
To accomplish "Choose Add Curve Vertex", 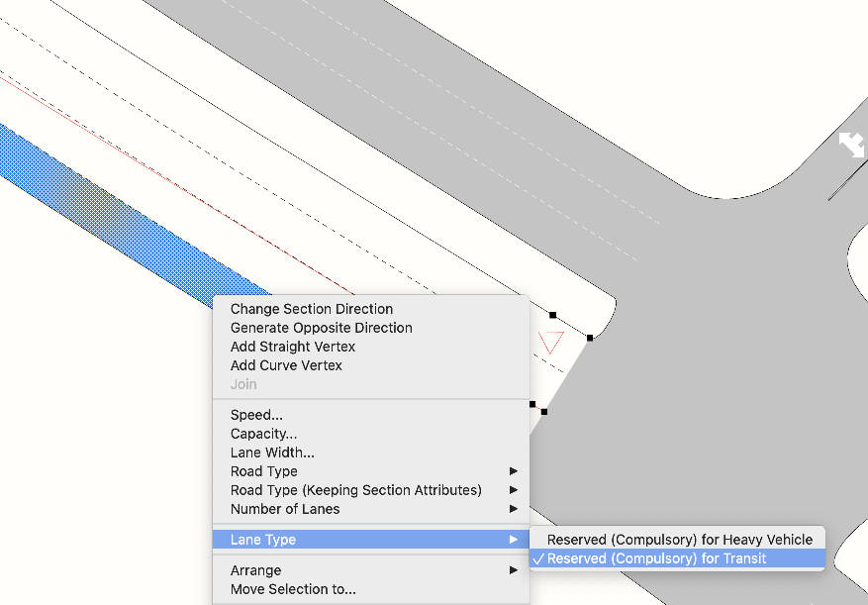I will point(286,365).
